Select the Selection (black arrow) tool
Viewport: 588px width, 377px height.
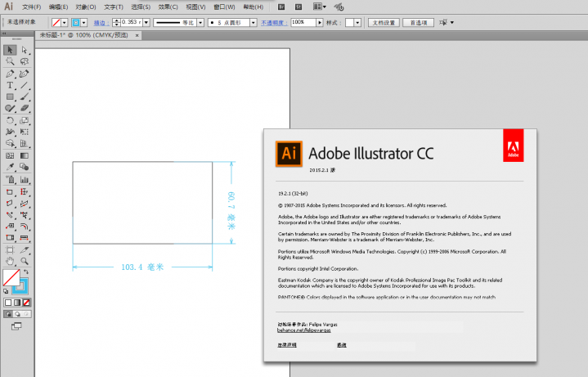pyautogui.click(x=10, y=50)
